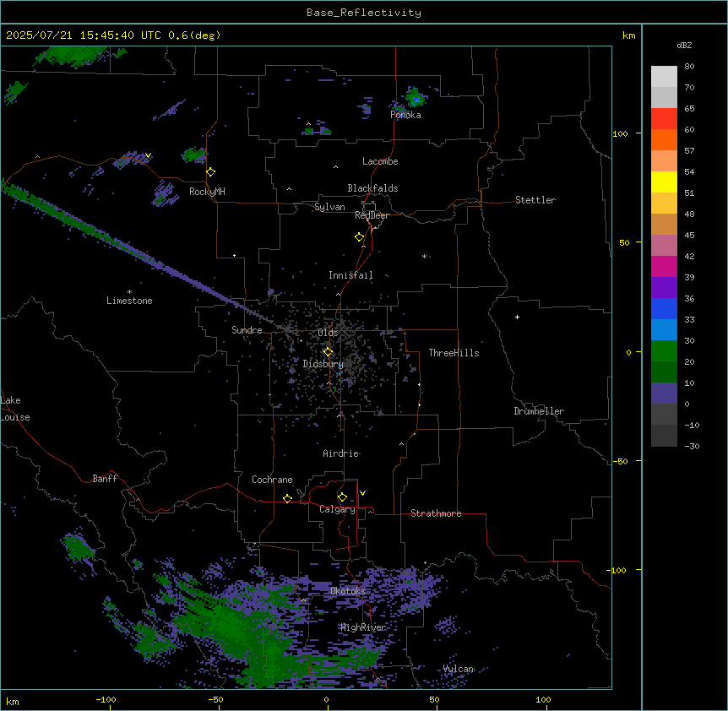Click the Innisfail city label
Viewport: 728px width, 711px height.
point(350,275)
